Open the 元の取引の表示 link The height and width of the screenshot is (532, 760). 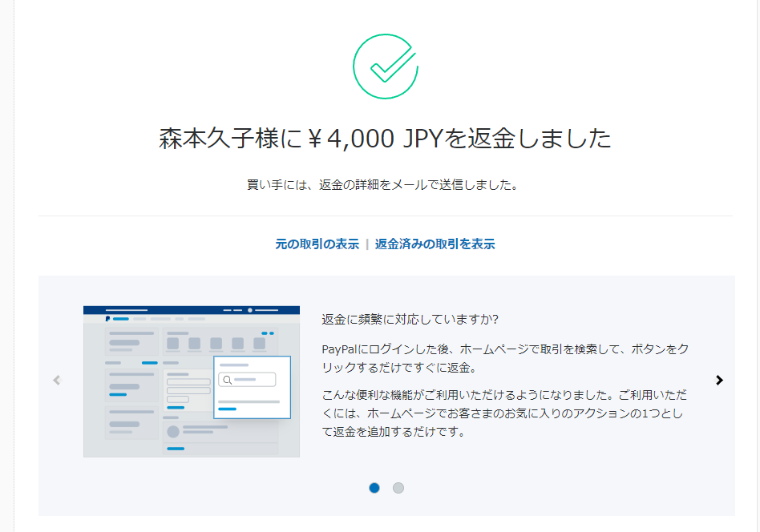click(317, 244)
